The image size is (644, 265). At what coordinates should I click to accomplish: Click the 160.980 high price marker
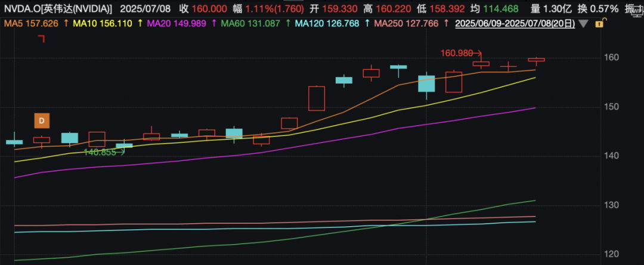click(x=457, y=53)
